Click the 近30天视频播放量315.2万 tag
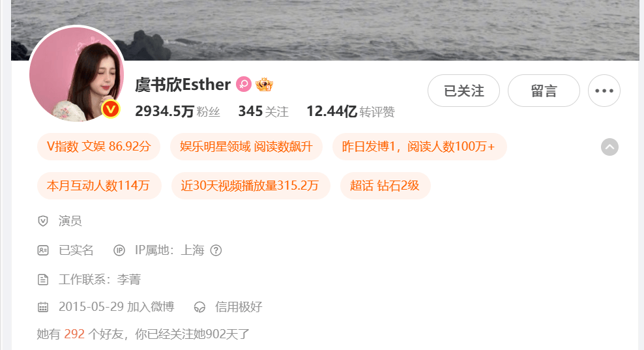Viewport: 644px width, 350px height. [250, 186]
